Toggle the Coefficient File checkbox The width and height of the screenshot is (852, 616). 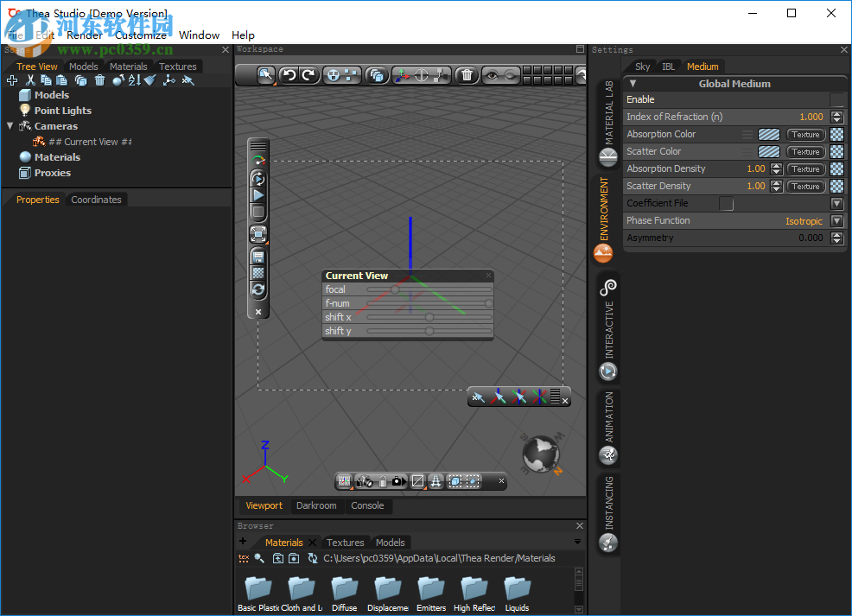pyautogui.click(x=726, y=203)
